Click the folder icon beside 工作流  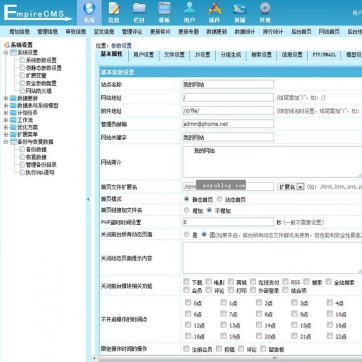point(13,120)
